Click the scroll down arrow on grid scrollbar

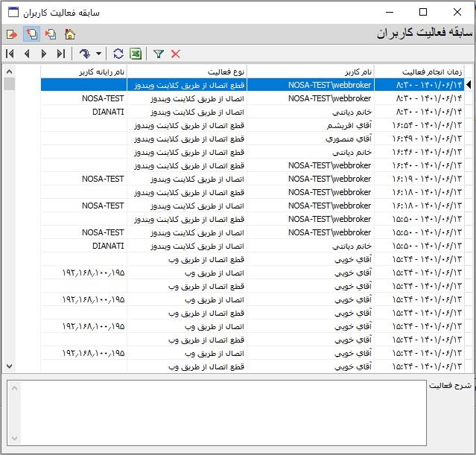click(9, 366)
